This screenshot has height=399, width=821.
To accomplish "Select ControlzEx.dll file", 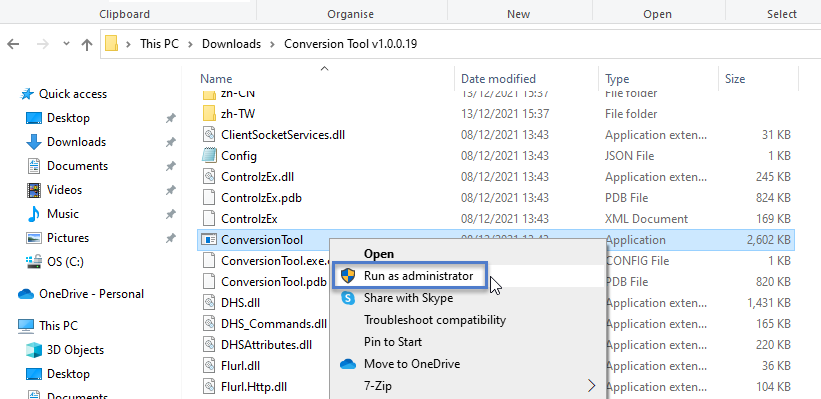I will 257,176.
